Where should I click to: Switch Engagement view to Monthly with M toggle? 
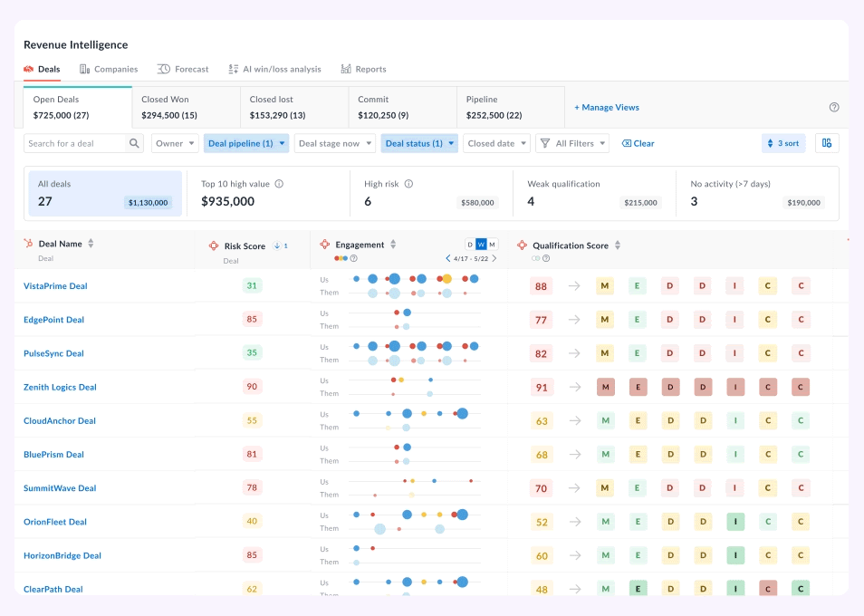click(x=492, y=245)
